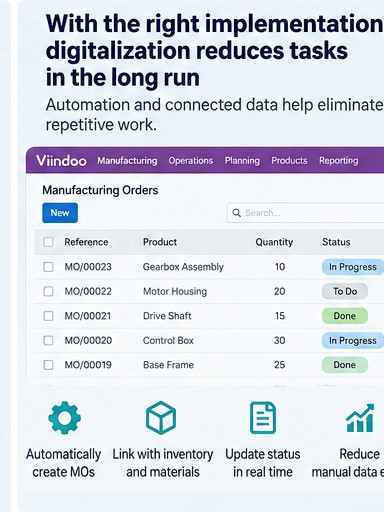Click the Done badge for Base Frame
Screen dimensions: 384x512
[345, 365]
